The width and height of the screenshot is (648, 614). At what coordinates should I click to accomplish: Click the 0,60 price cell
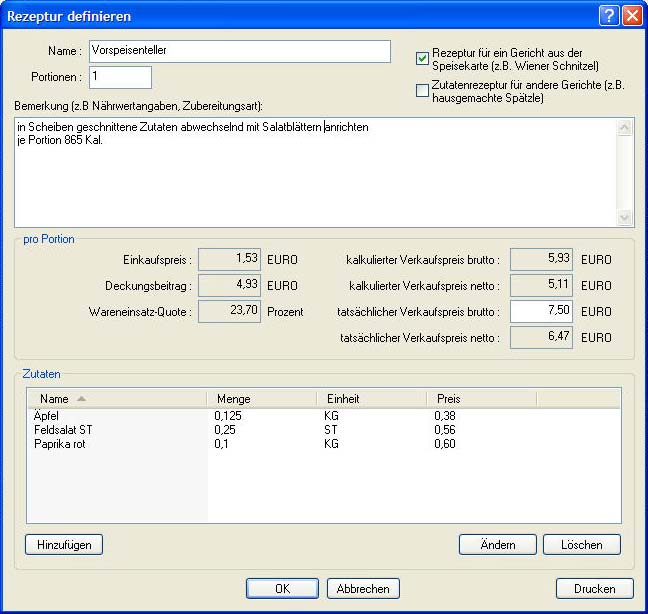coord(445,444)
